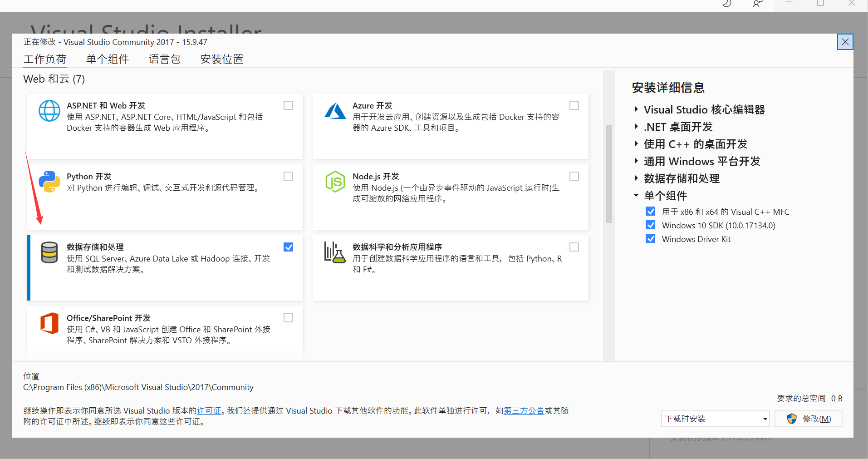Select the ASP.NET 和 Web 开发 card title
The width and height of the screenshot is (868, 459).
coord(106,106)
